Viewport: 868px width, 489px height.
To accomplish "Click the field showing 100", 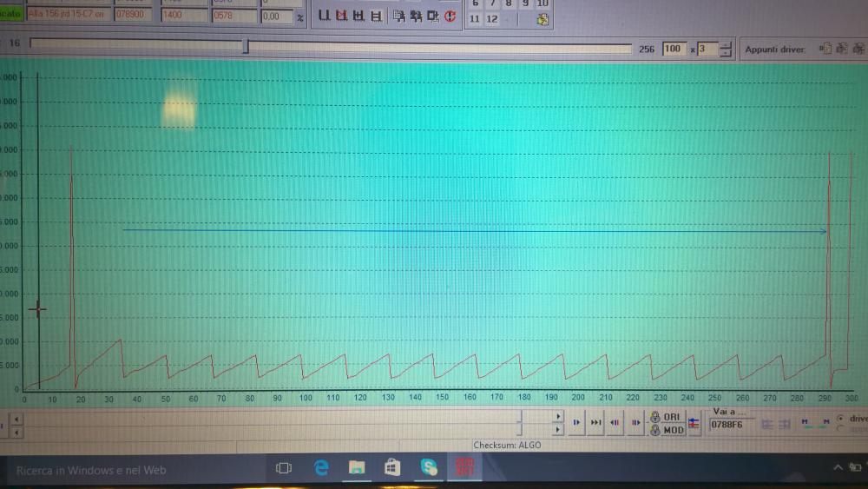I will click(674, 50).
